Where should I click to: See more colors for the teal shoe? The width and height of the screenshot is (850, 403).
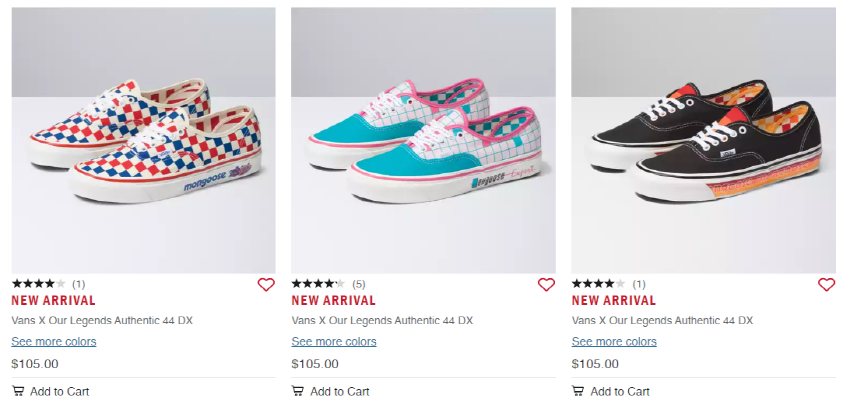pyautogui.click(x=334, y=342)
